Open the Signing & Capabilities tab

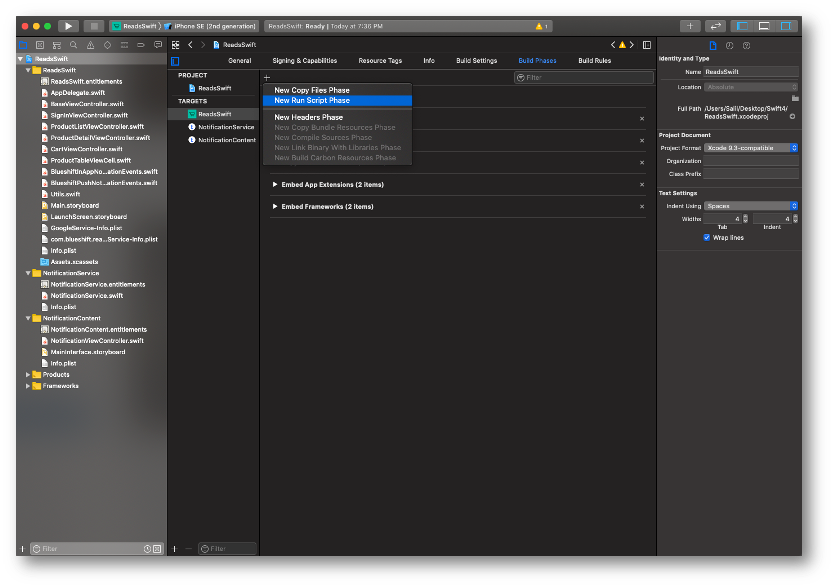(304, 61)
